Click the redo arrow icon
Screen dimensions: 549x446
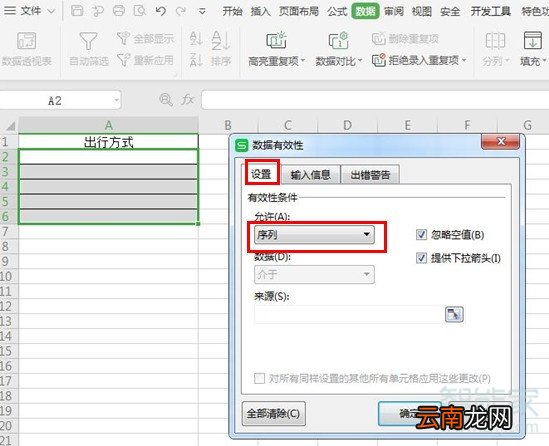click(x=181, y=11)
